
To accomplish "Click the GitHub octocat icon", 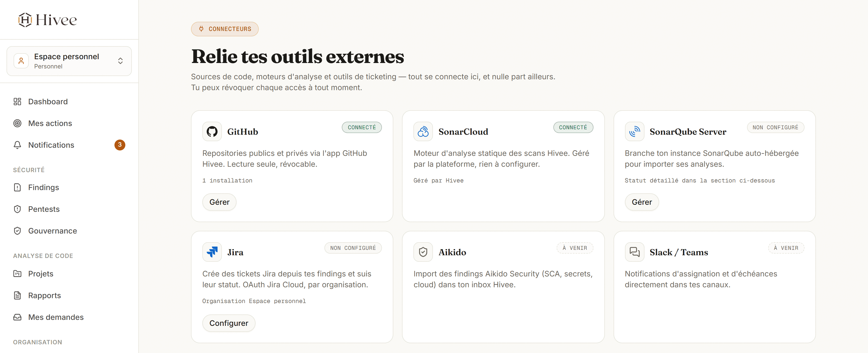I will click(x=212, y=132).
